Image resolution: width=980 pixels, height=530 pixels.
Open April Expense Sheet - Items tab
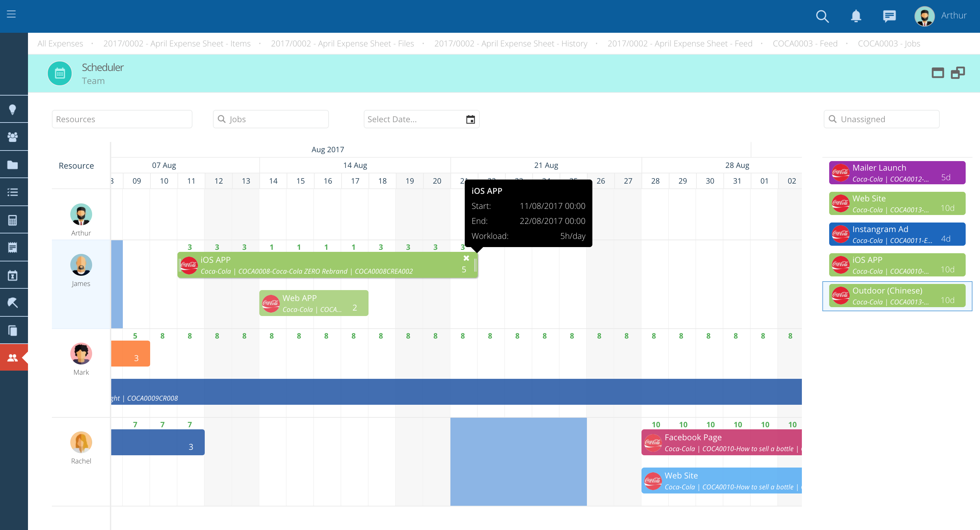click(177, 43)
